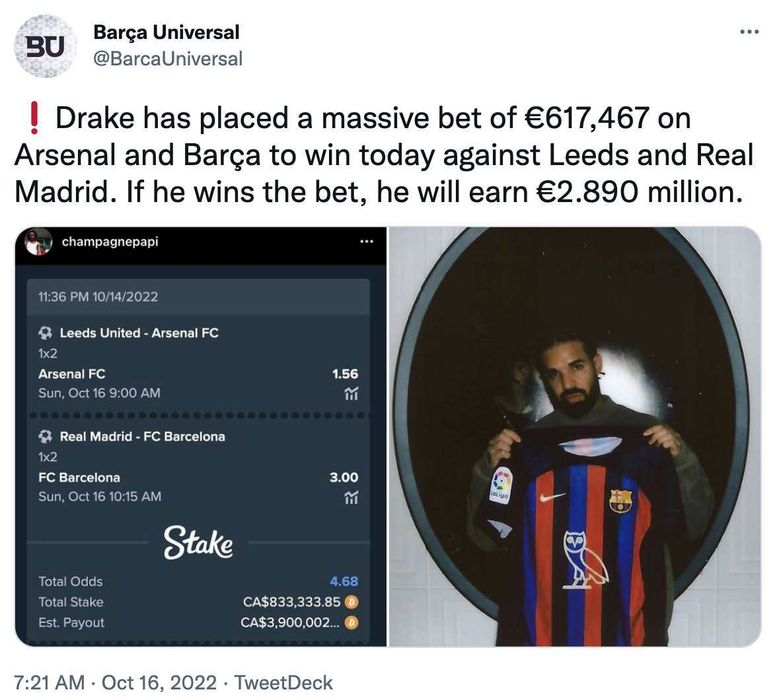
Task: Click the champagnepapi username
Action: (110, 242)
